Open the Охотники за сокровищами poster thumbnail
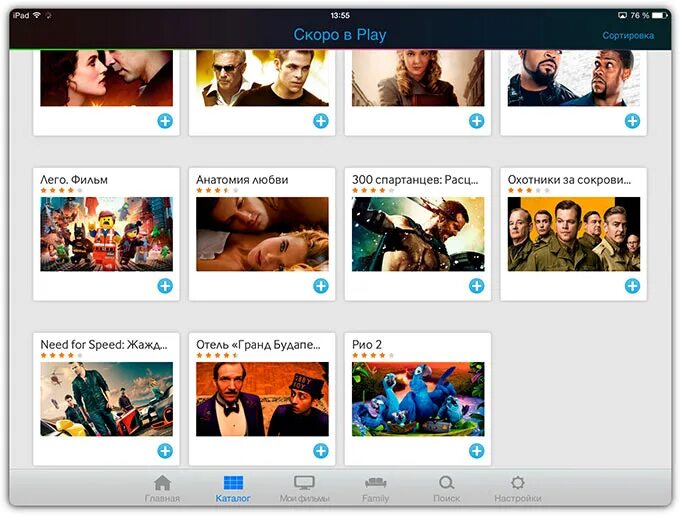Image resolution: width=680 pixels, height=515 pixels. point(574,234)
